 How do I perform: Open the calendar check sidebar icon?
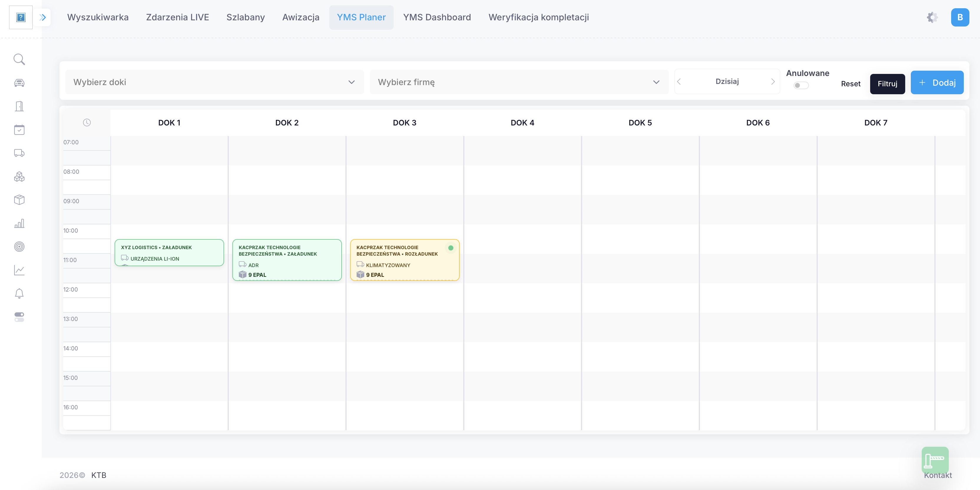tap(19, 130)
